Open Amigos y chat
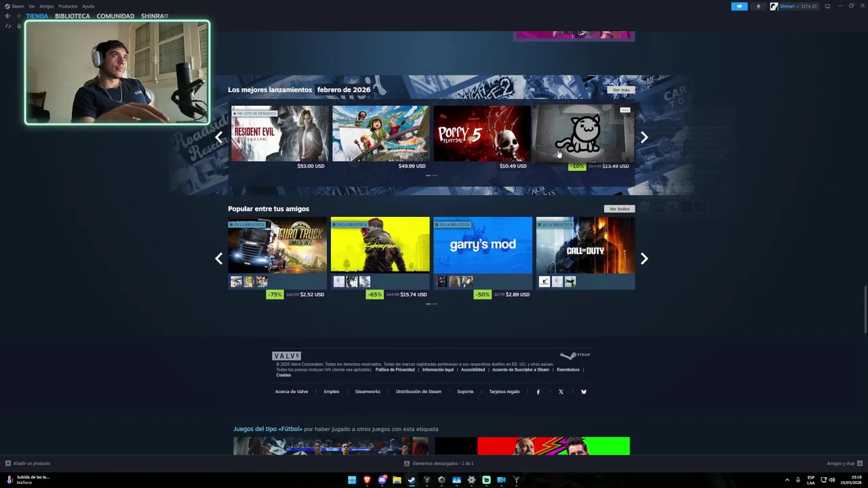This screenshot has width=868, height=488. click(844, 464)
